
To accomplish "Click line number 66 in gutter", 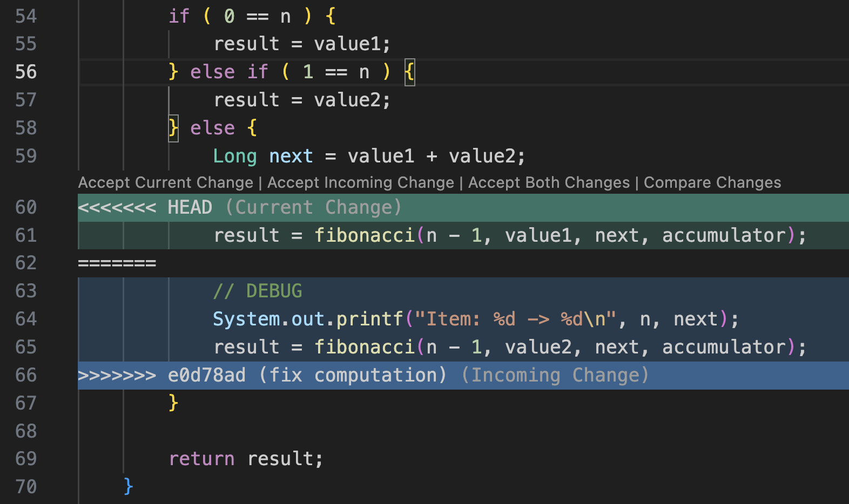I will [x=26, y=375].
